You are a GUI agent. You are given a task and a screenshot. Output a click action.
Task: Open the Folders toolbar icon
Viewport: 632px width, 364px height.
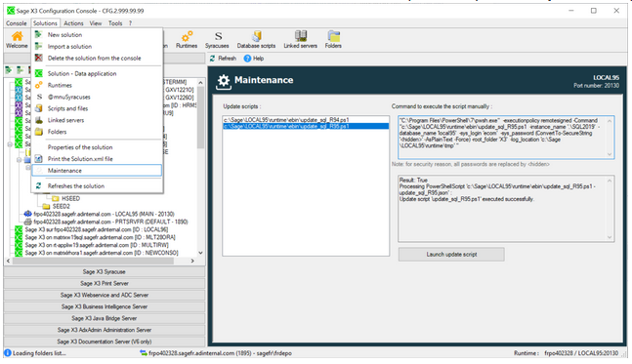point(333,40)
